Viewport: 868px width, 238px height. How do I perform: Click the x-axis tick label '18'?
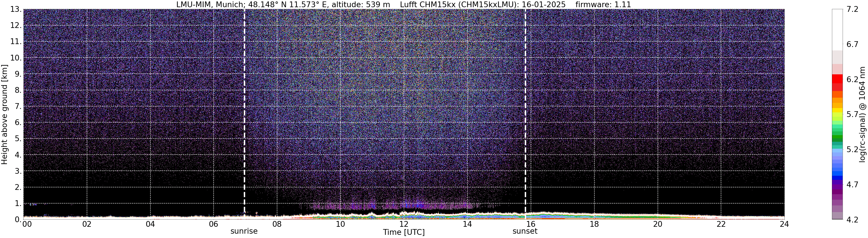click(x=594, y=224)
